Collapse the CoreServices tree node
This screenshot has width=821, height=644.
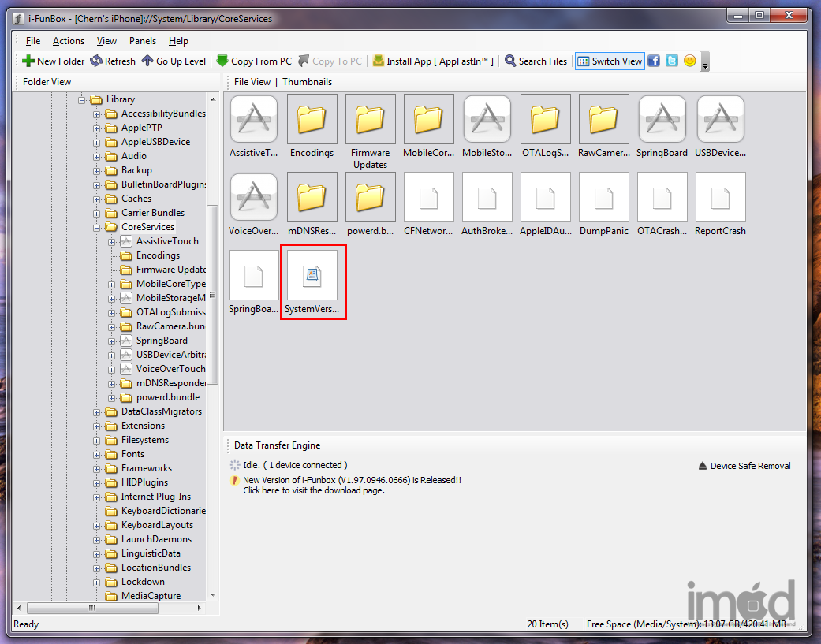97,227
